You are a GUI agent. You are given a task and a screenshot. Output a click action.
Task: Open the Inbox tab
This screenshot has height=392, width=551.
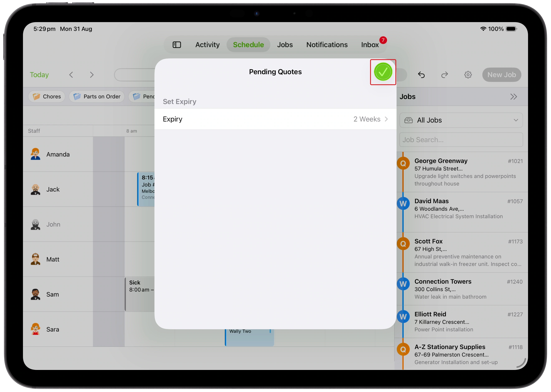[370, 45]
